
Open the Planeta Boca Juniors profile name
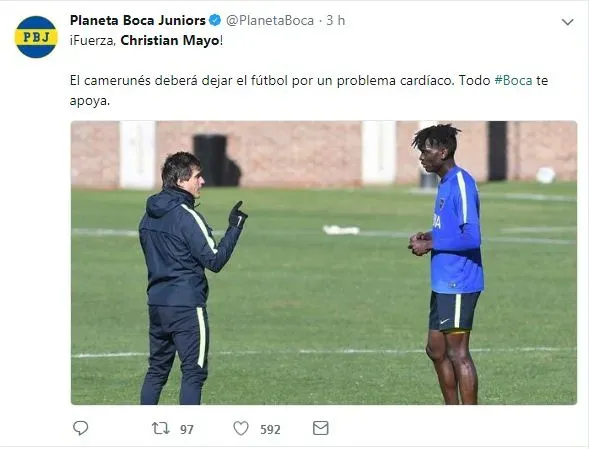[137, 20]
